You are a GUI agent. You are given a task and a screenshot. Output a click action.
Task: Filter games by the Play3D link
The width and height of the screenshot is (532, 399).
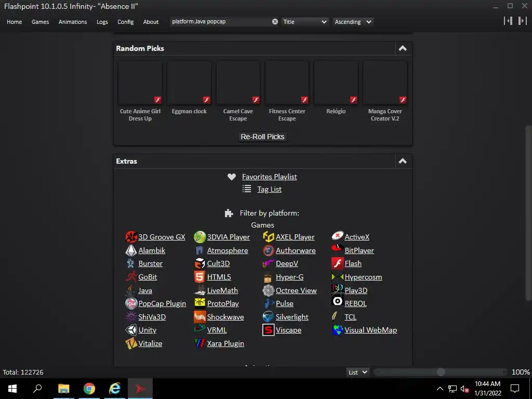356,290
